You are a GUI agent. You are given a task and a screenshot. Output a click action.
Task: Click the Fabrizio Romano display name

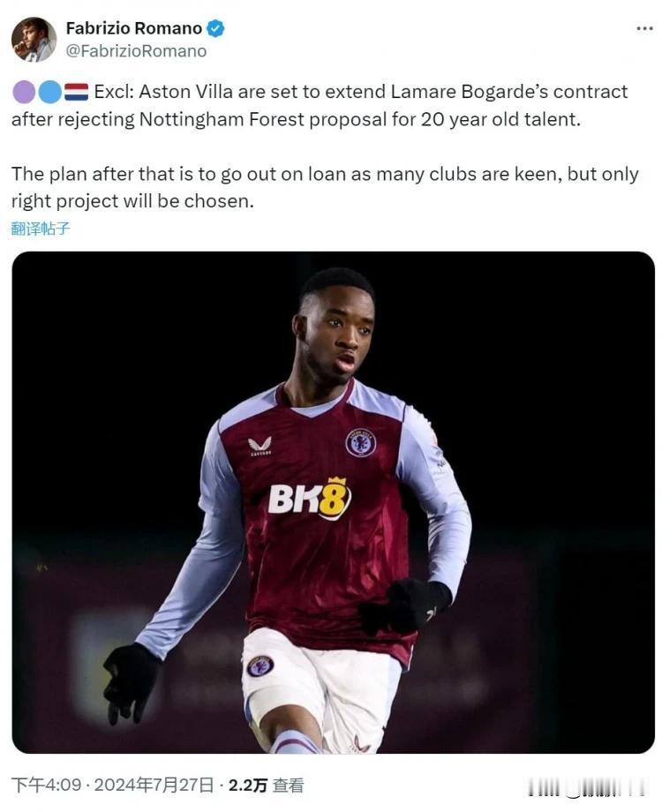pos(133,28)
